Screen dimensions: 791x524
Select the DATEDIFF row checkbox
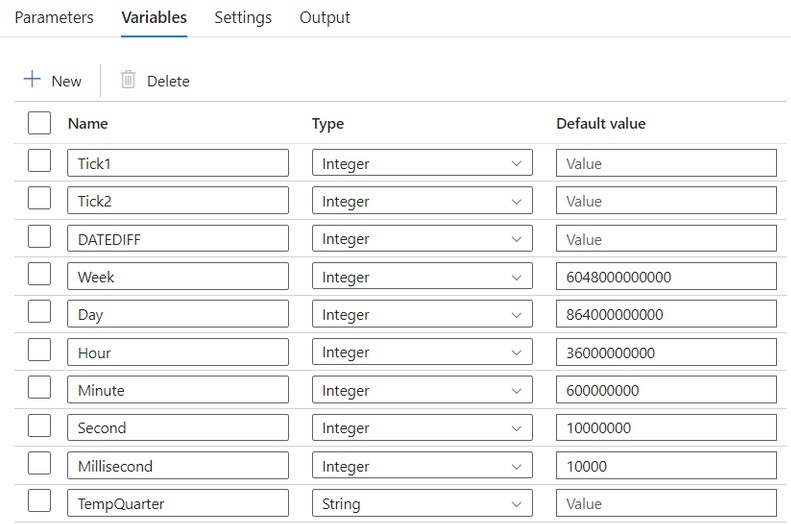[39, 237]
